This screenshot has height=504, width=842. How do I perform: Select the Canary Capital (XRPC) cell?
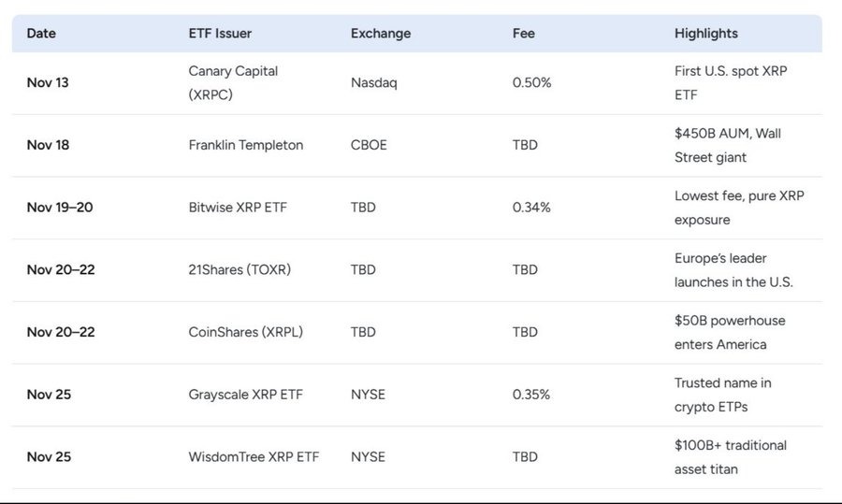[x=233, y=82]
